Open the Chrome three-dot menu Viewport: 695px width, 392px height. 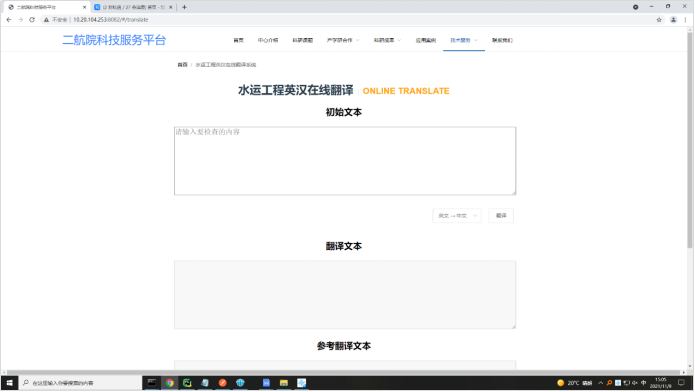[685, 20]
